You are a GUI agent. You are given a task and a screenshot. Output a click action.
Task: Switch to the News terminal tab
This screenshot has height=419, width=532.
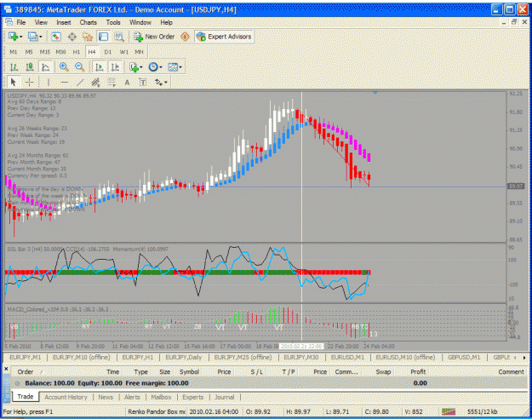tap(106, 397)
